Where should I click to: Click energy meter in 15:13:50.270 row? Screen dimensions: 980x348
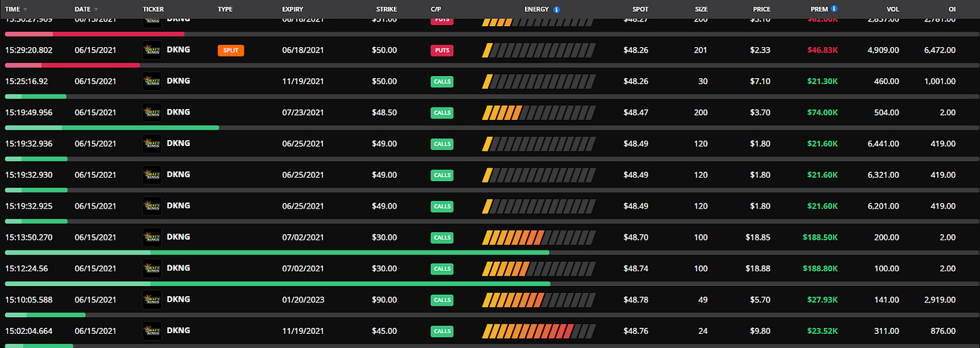pos(538,238)
